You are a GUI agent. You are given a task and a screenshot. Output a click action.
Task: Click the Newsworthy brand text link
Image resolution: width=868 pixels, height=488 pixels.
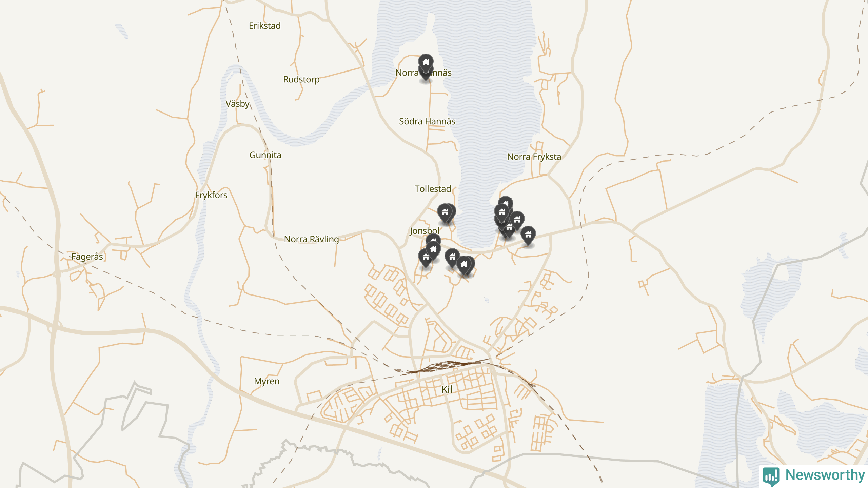pyautogui.click(x=825, y=475)
